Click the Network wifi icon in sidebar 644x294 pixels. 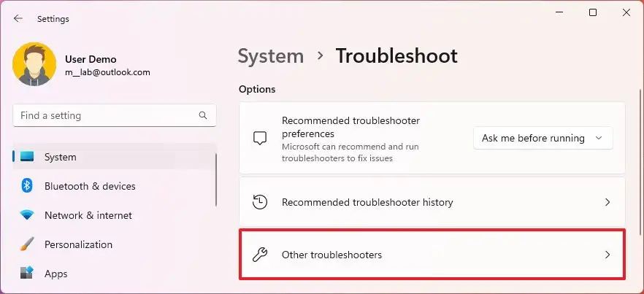27,215
